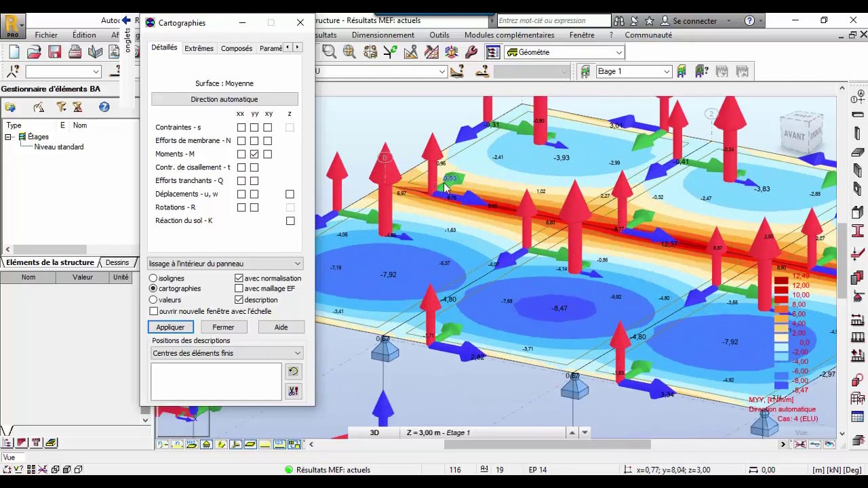Click the back arrow icon in title bar
This screenshot has height=488, width=868.
[x=126, y=20]
